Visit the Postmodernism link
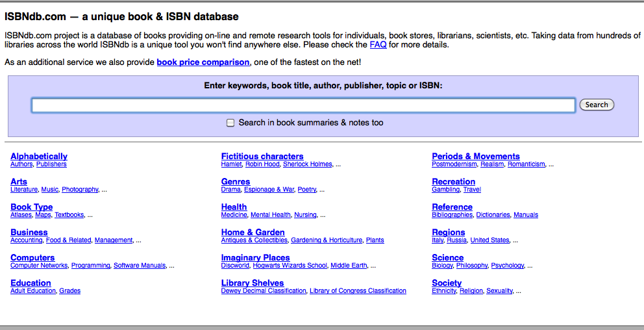This screenshot has height=330, width=644. click(x=454, y=164)
